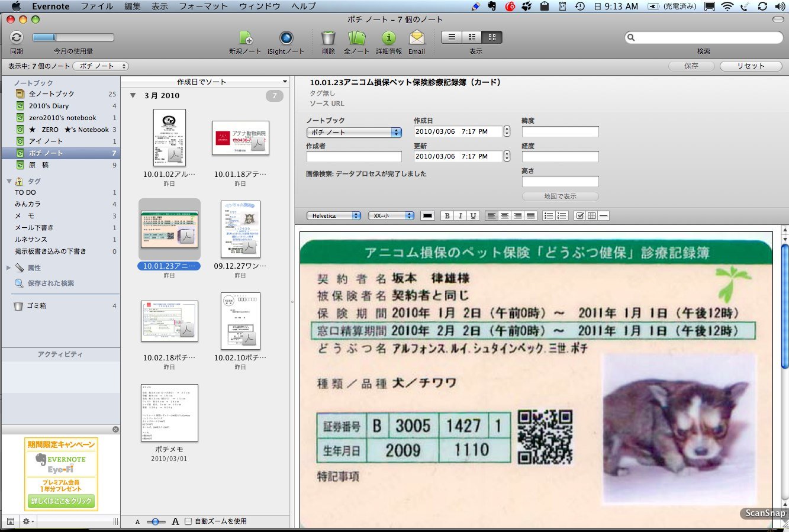Viewport: 789px width, 532px height.
Task: Open the フォーマット menu
Action: tap(203, 6)
